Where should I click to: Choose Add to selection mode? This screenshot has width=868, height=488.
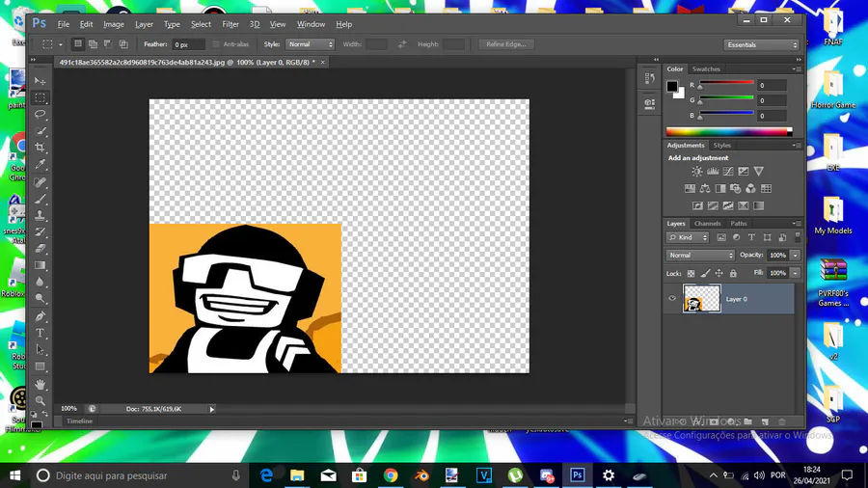[x=93, y=44]
